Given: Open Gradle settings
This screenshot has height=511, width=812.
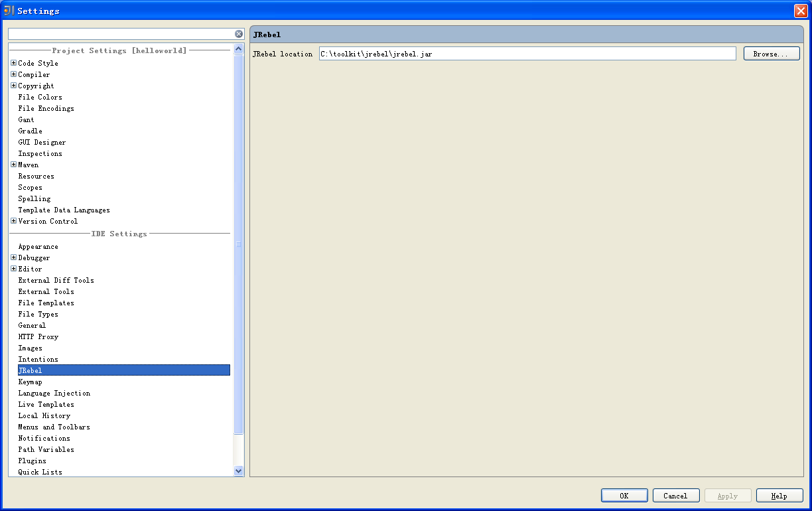Looking at the screenshot, I should click(x=31, y=131).
